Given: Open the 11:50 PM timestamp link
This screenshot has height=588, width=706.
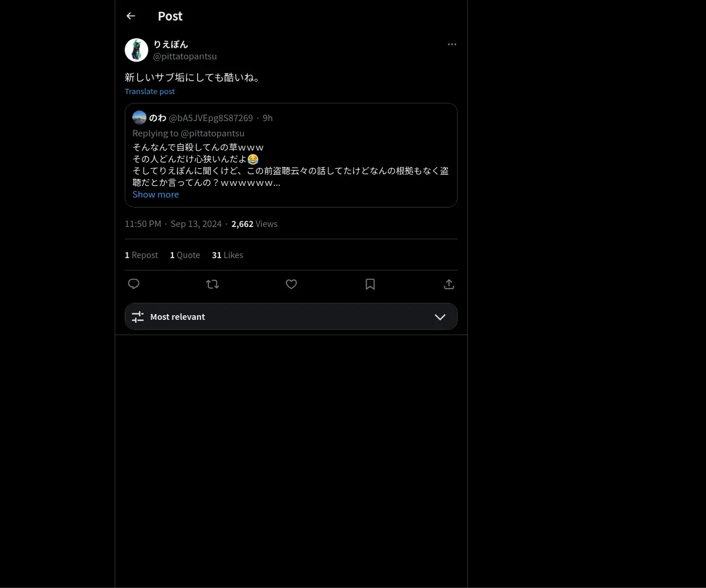Looking at the screenshot, I should 143,223.
